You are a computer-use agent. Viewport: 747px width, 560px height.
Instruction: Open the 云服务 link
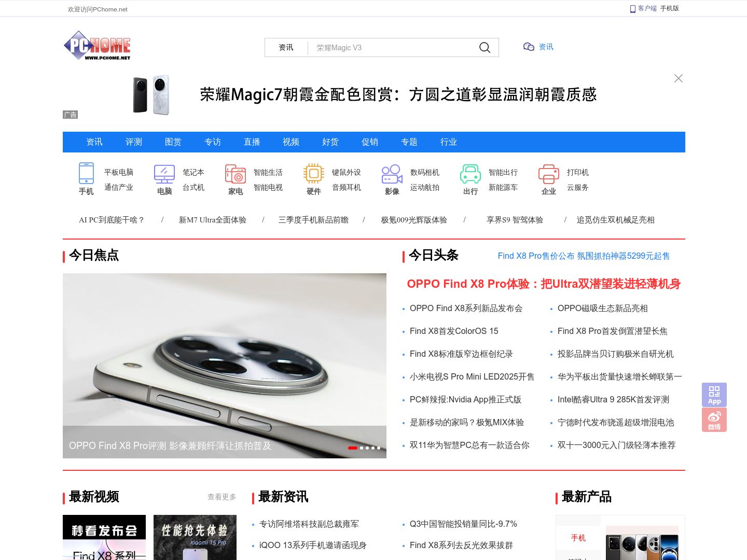click(578, 187)
